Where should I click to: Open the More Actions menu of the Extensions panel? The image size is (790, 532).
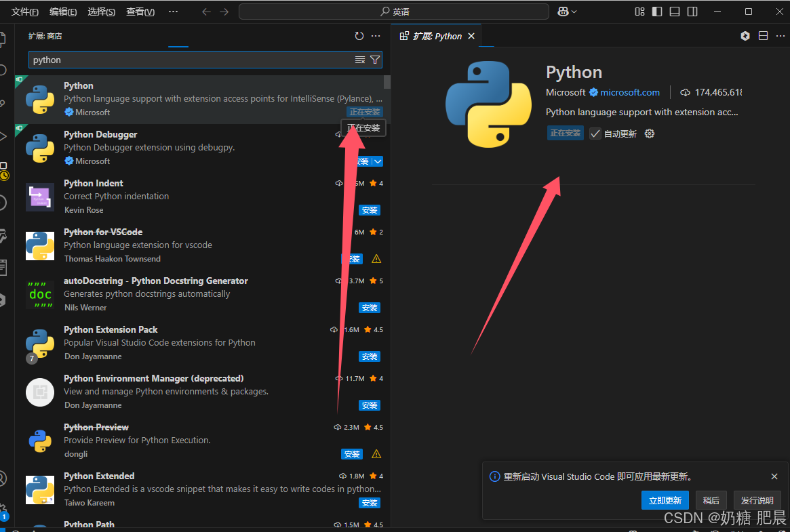[376, 36]
